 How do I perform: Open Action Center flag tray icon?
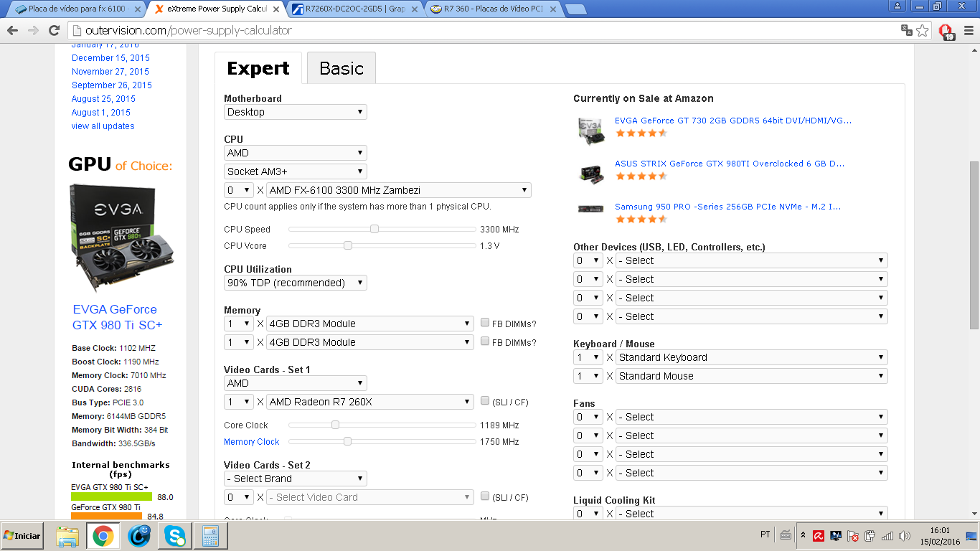point(852,535)
